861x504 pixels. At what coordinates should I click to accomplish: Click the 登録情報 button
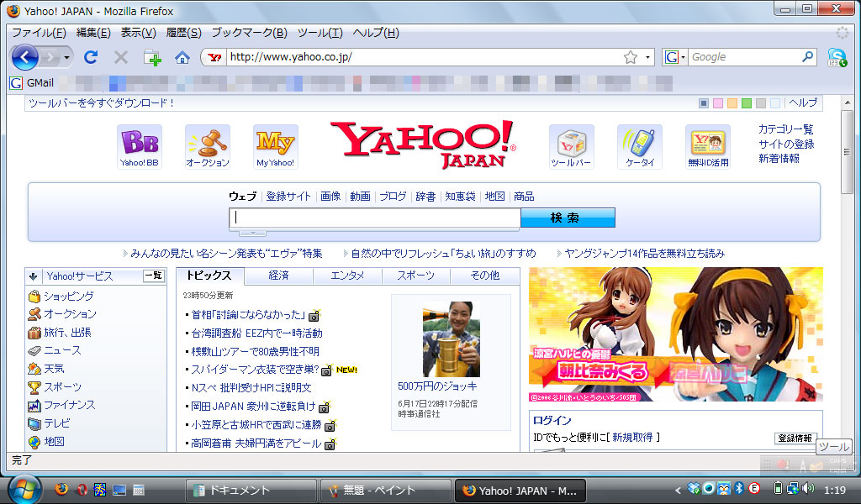tap(795, 438)
